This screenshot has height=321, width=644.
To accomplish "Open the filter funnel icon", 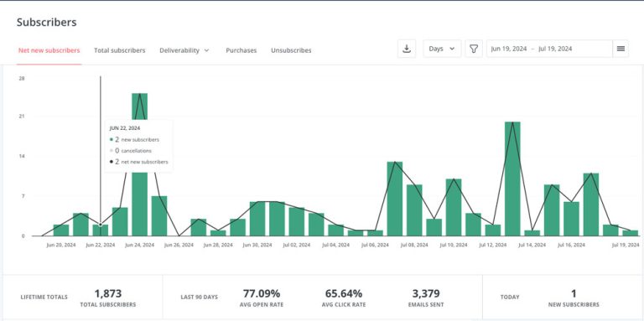I will pos(474,49).
